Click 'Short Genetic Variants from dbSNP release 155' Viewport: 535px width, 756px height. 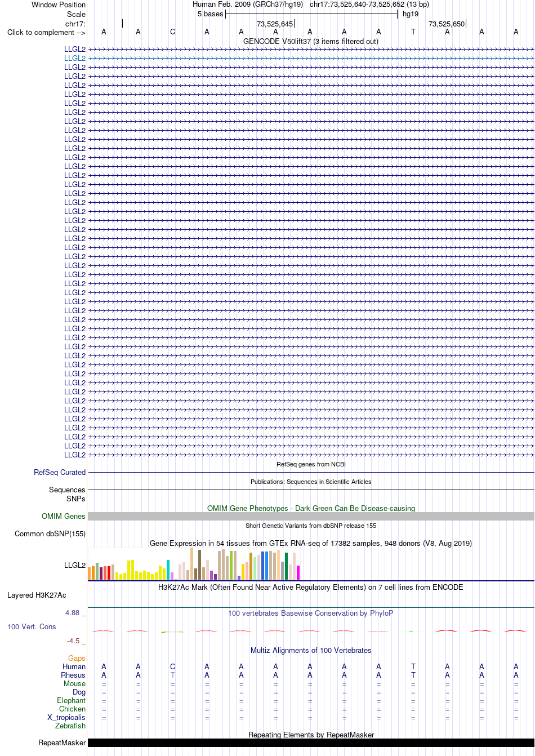[311, 526]
